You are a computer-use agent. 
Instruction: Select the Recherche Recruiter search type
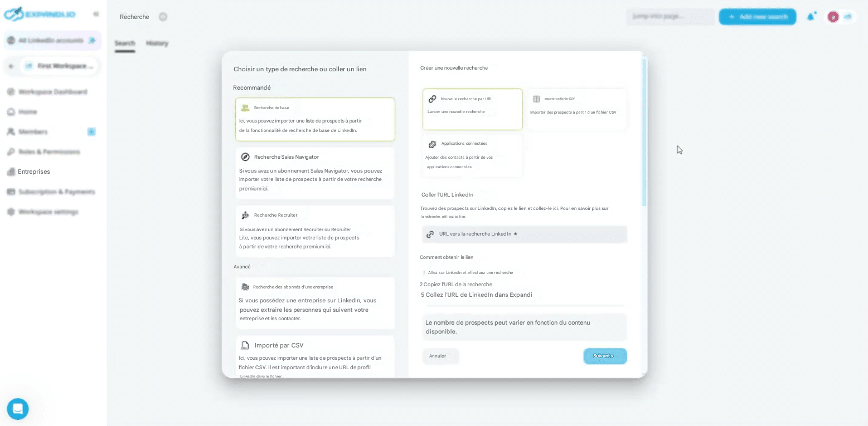(x=315, y=231)
